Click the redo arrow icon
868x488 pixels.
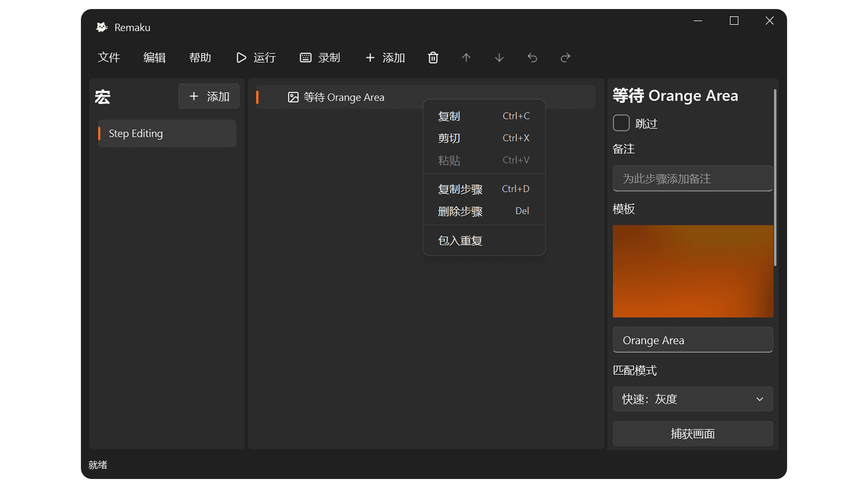coord(565,58)
